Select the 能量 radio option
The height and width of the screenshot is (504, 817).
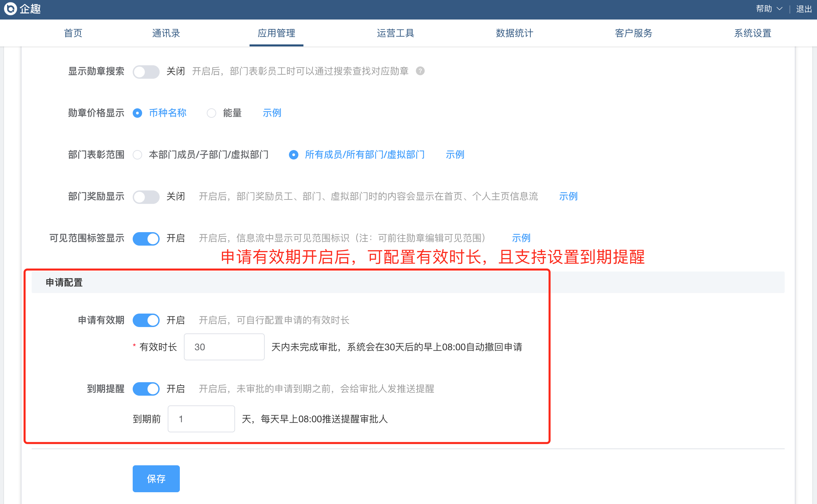[211, 113]
